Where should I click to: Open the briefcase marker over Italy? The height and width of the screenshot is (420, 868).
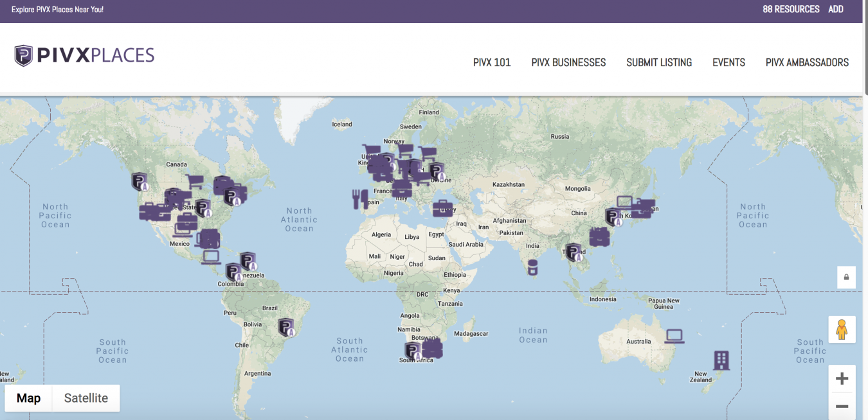[402, 188]
